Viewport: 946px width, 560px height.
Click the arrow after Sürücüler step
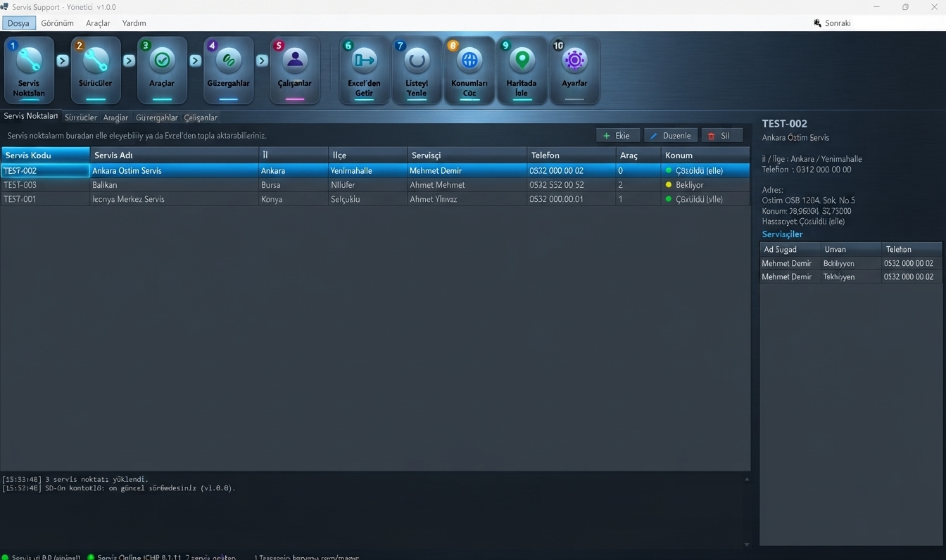click(129, 61)
